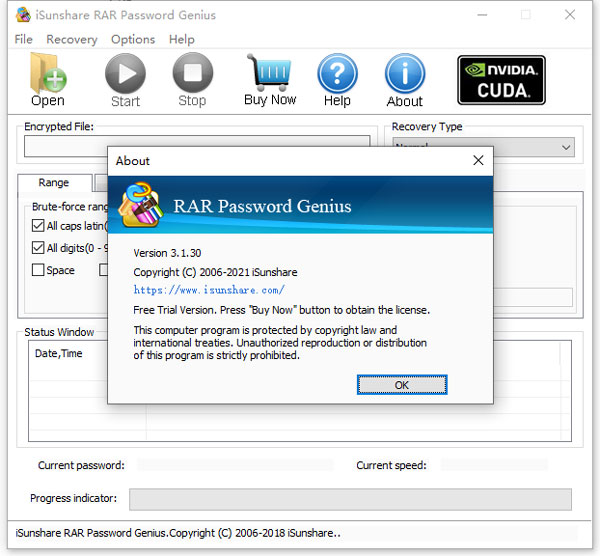Click the Free Trial Version notice text
Screen dimensions: 600x556
point(282,310)
